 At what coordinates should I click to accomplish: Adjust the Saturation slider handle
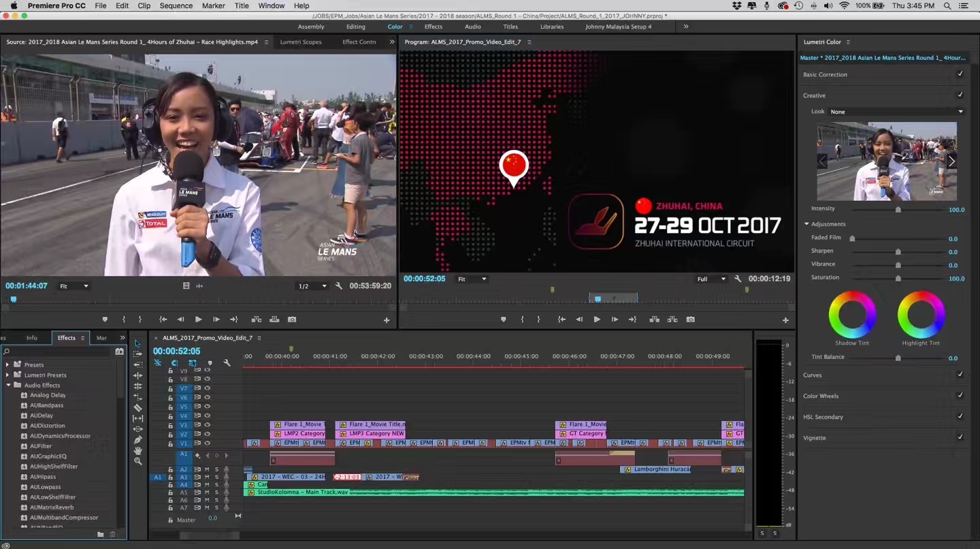(x=898, y=278)
